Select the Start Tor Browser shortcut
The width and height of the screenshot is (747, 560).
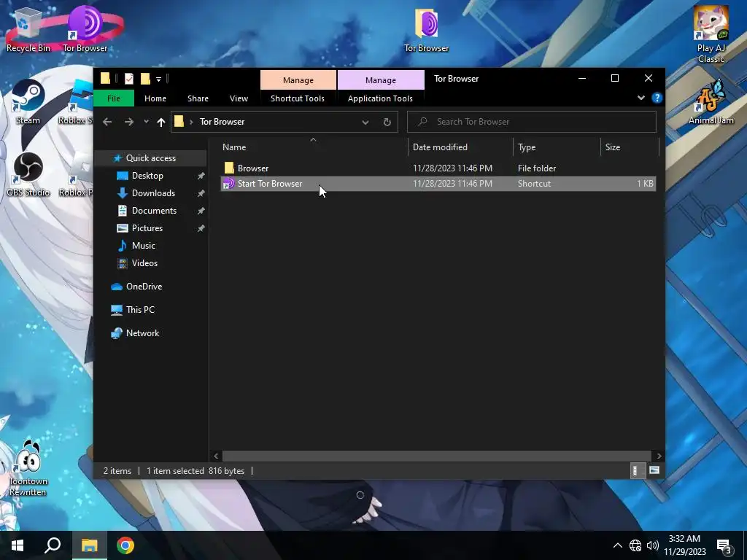click(438, 183)
